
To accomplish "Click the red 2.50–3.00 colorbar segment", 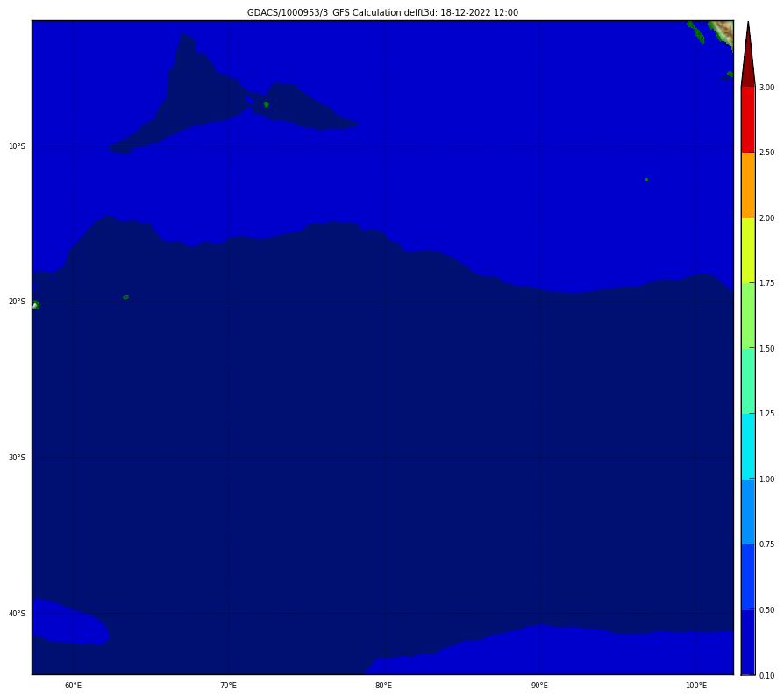I will click(747, 119).
